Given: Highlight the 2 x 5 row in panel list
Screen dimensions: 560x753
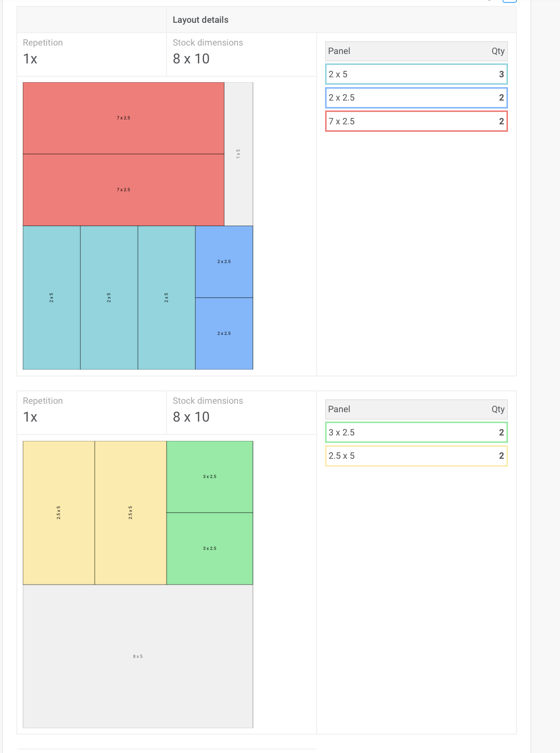Looking at the screenshot, I should point(416,74).
